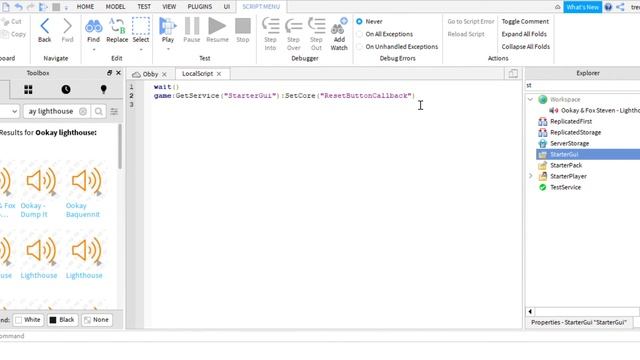The image size is (640, 360).
Task: Click Reload Script
Action: tap(466, 34)
